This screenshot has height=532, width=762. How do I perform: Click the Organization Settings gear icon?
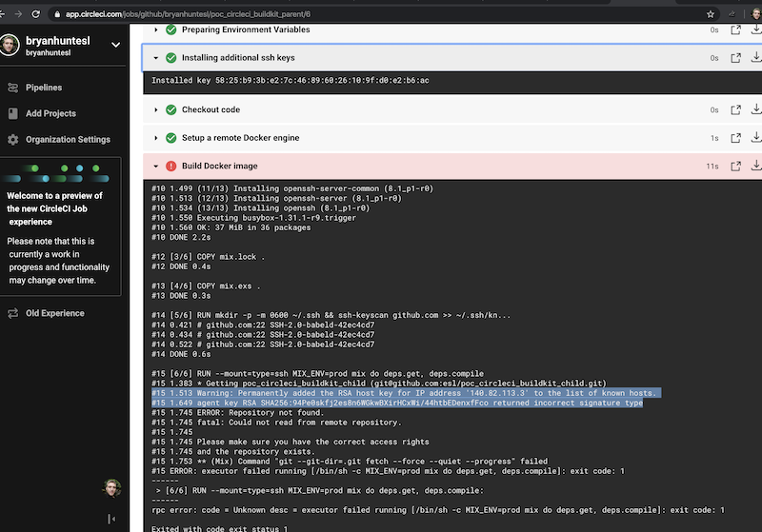coord(13,140)
